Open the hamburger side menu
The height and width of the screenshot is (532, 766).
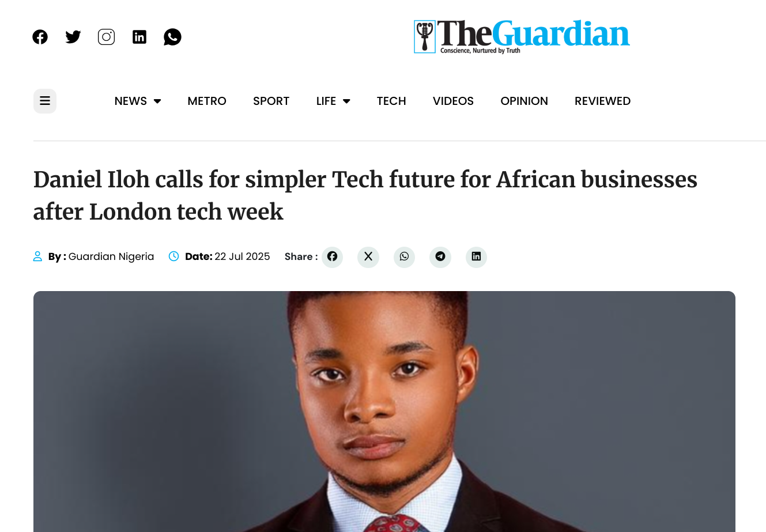coord(45,101)
